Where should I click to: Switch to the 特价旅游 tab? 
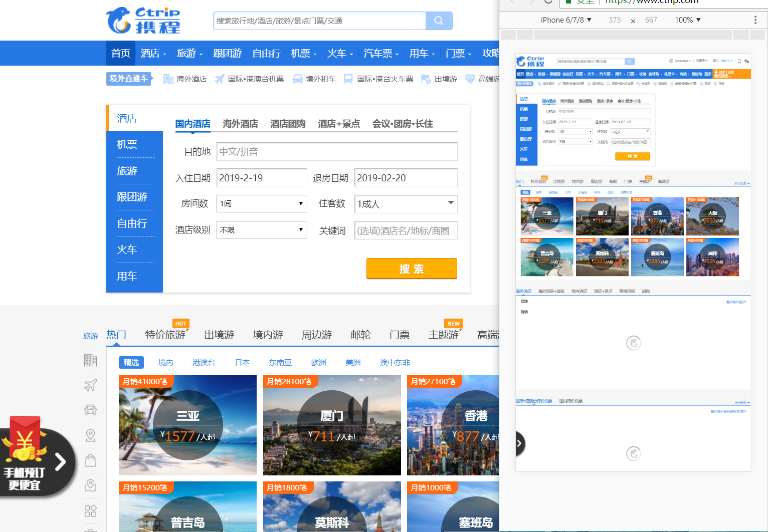pos(165,335)
